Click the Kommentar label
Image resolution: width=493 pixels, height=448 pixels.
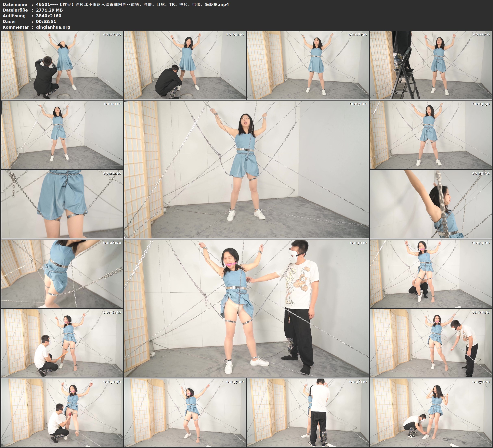(16, 27)
